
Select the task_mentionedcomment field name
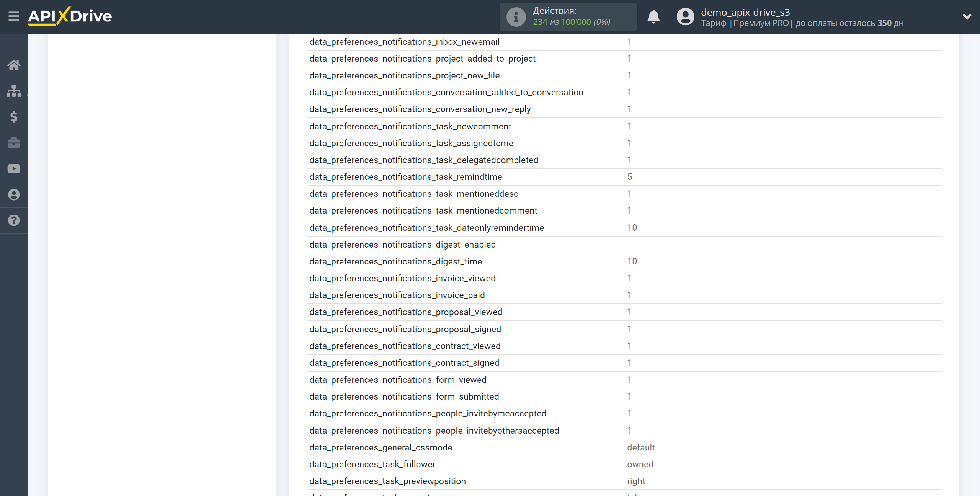pos(423,210)
